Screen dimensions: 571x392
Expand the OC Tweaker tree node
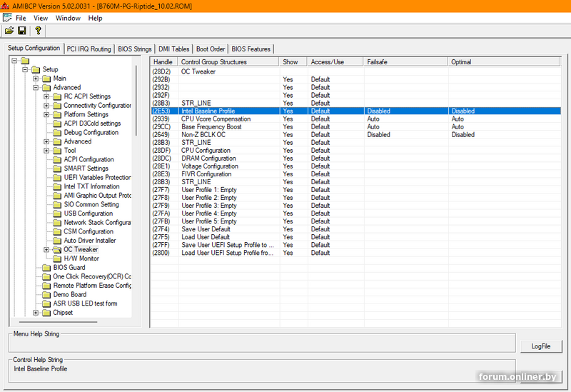[x=46, y=250]
